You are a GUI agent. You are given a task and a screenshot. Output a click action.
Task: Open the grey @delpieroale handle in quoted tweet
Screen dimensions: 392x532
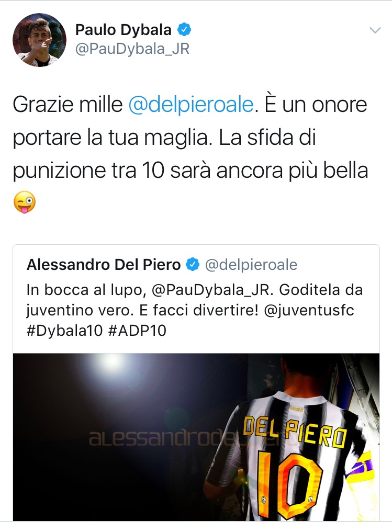coord(251,265)
